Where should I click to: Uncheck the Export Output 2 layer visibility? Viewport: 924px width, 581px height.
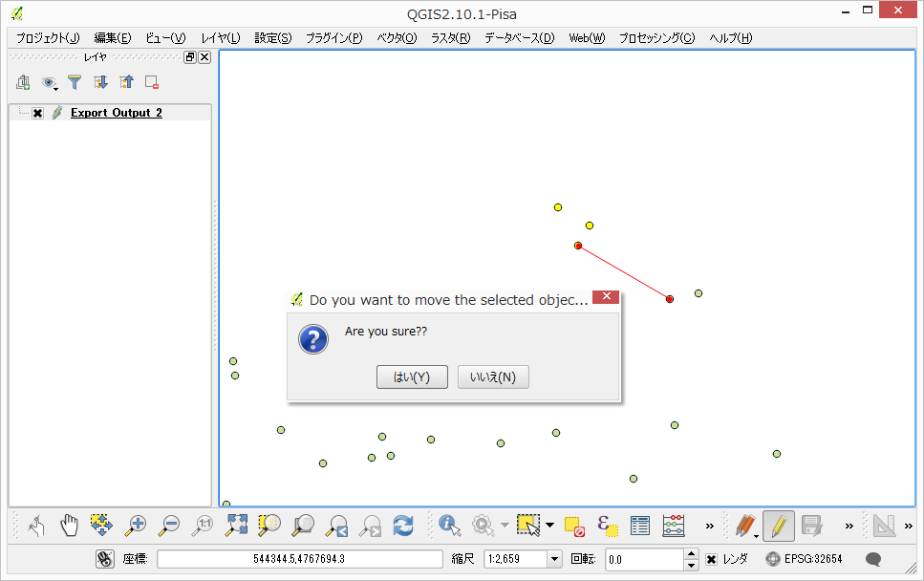pos(37,113)
